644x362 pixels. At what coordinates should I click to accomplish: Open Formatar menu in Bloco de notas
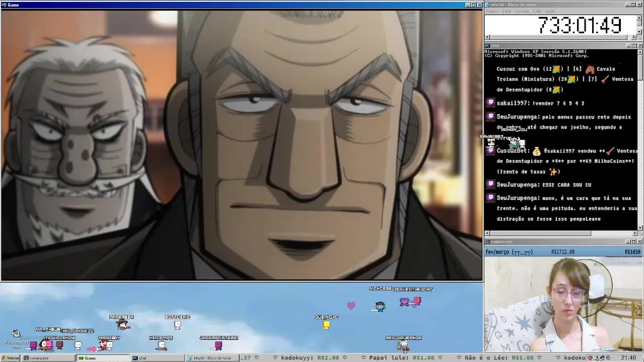[522, 11]
